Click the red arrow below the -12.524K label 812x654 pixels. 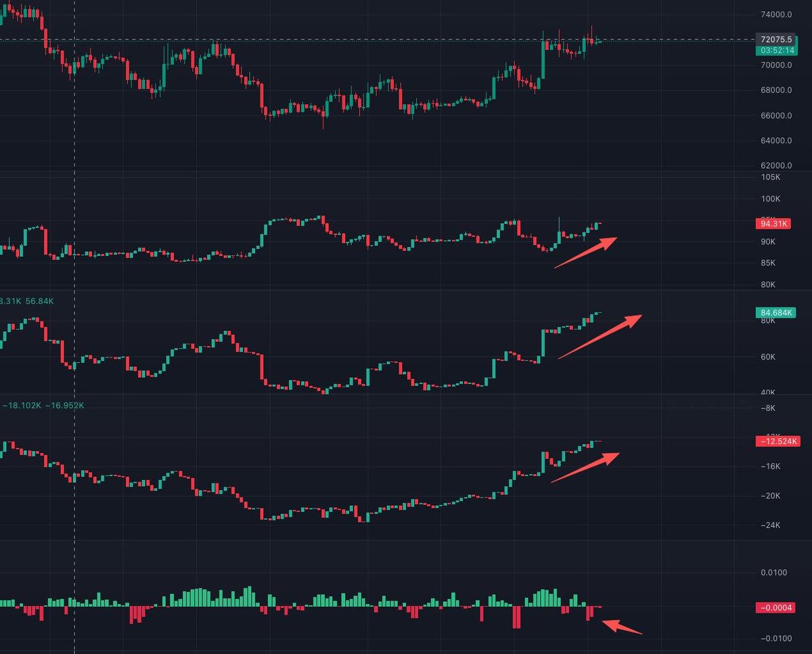point(585,467)
